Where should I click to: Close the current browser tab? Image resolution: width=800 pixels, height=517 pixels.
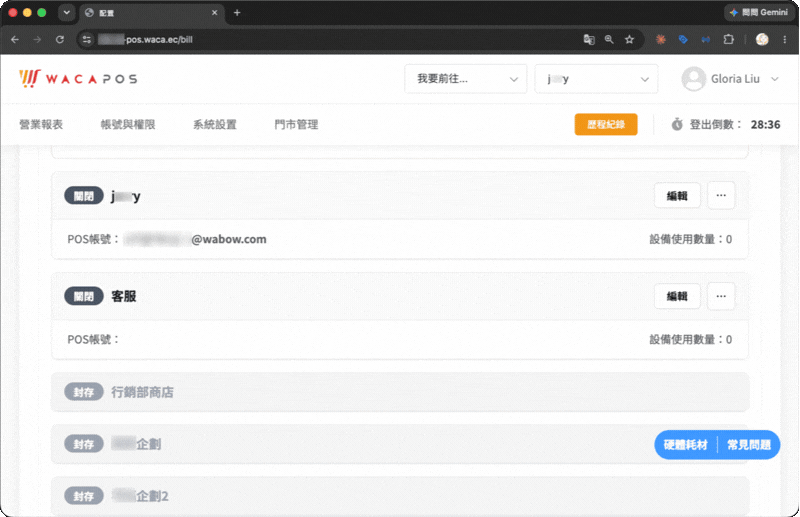214,13
